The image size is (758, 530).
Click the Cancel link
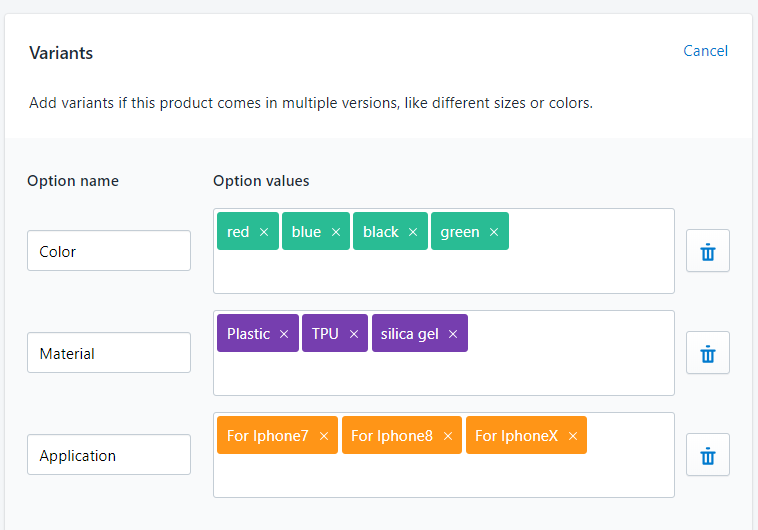[x=705, y=51]
